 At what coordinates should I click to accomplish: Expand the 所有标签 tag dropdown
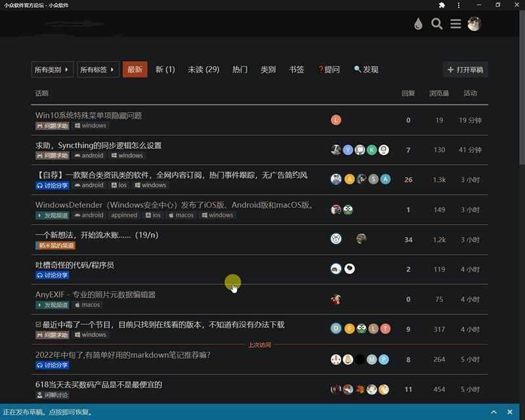98,70
